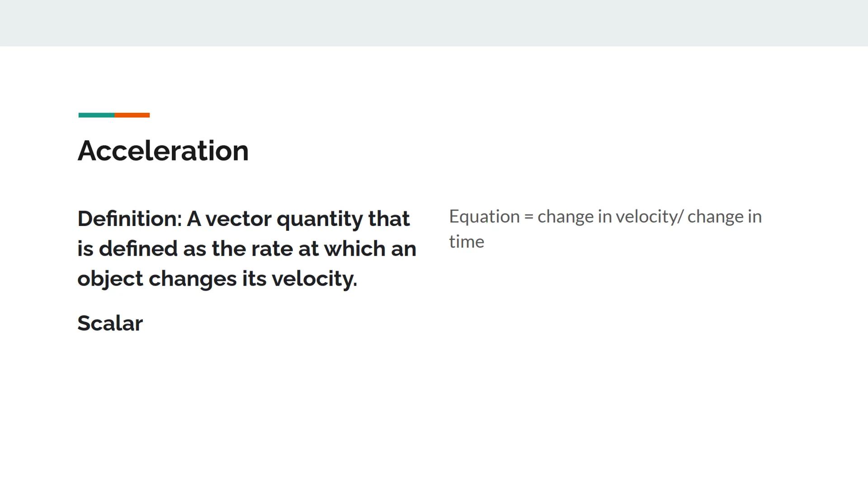The image size is (868, 488).
Task: Click the word "changes" in the definition
Action: [192, 279]
